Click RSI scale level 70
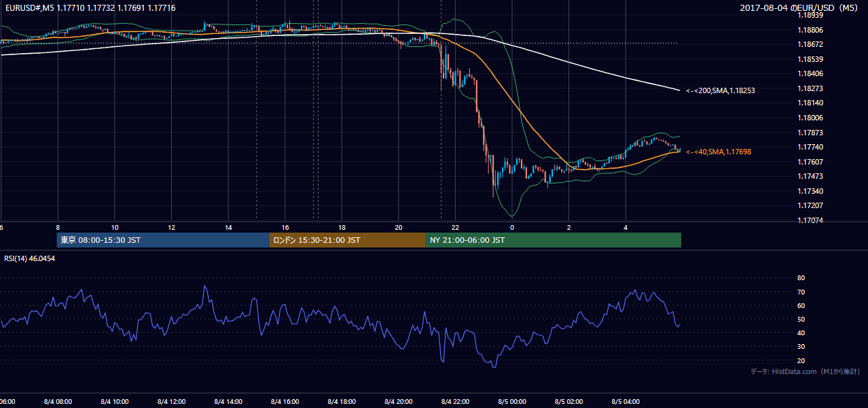Viewport: 868px width, 408px height. coord(801,292)
